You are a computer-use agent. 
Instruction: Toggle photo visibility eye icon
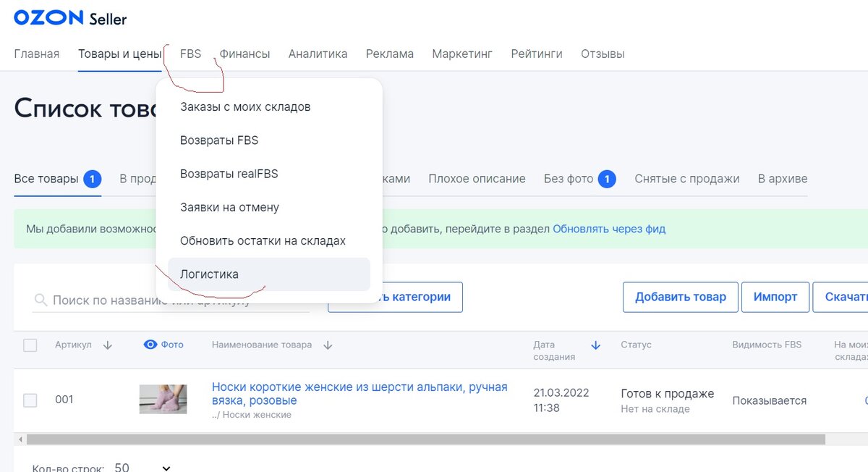[x=150, y=345]
